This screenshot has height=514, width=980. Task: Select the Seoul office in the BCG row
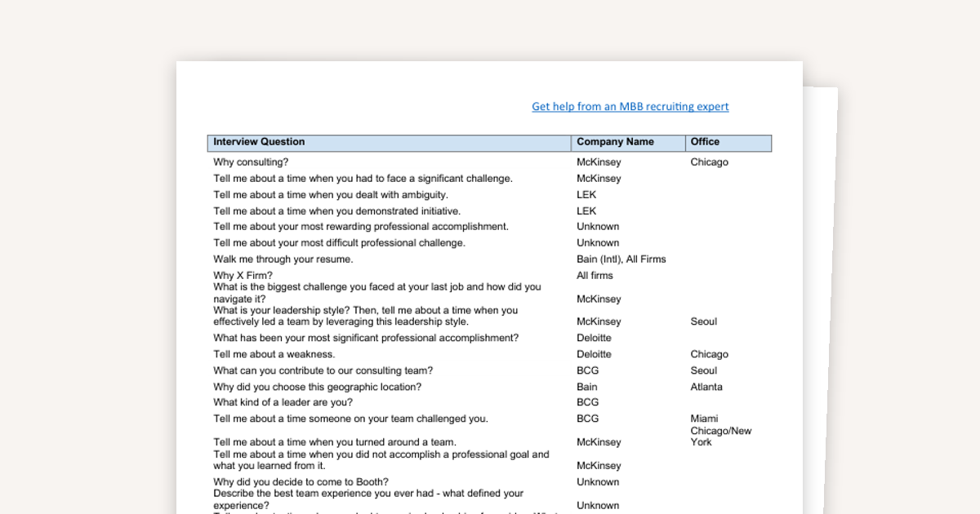click(703, 370)
